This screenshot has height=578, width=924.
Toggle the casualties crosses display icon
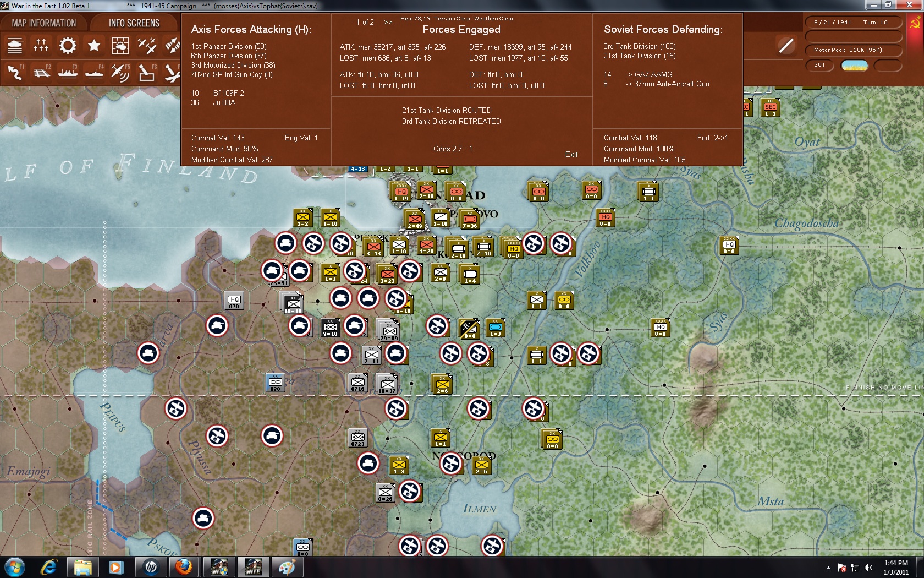pos(41,45)
